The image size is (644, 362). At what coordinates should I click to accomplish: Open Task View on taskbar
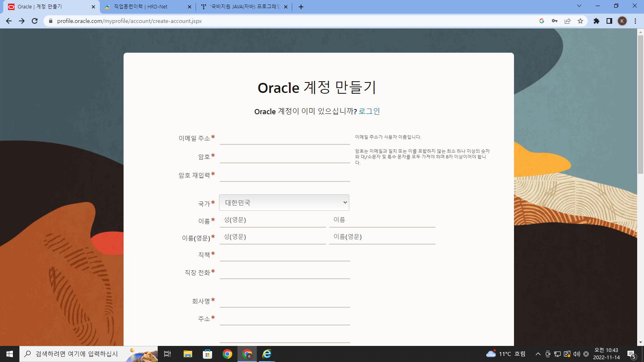coord(167,354)
